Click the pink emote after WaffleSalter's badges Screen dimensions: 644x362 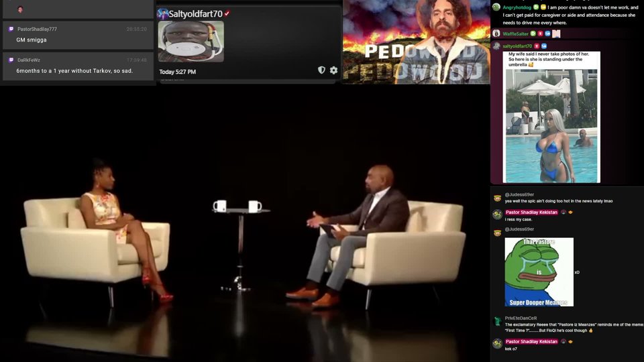point(556,34)
